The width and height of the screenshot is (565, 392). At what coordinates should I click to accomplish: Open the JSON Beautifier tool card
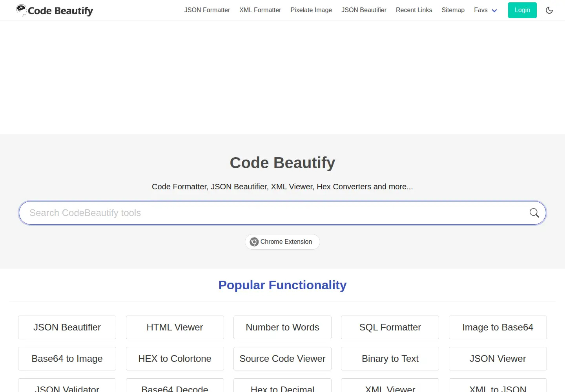tap(67, 327)
